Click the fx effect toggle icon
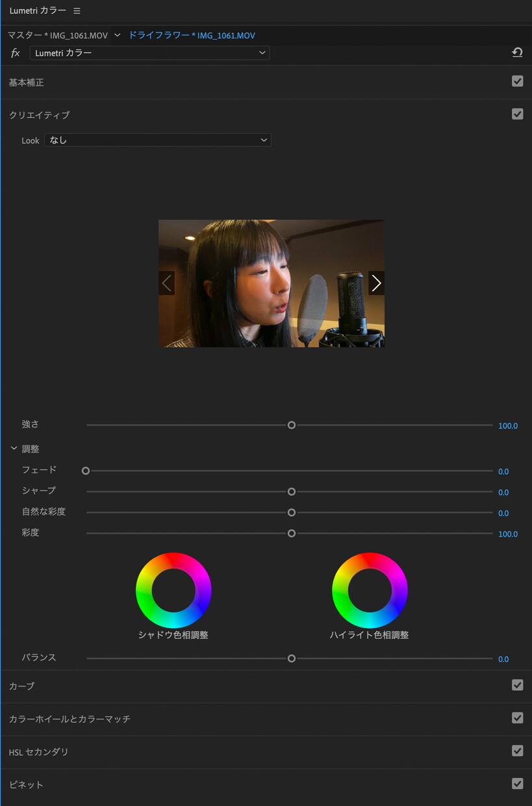532x806 pixels. 16,53
